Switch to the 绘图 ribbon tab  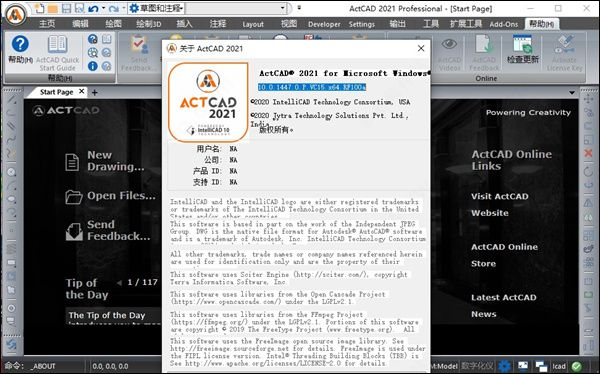click(x=113, y=24)
